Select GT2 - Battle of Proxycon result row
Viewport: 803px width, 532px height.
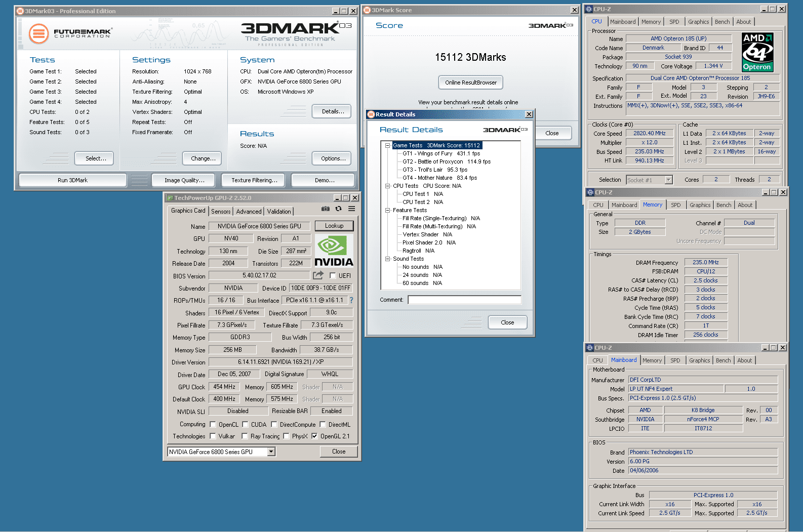coord(447,161)
